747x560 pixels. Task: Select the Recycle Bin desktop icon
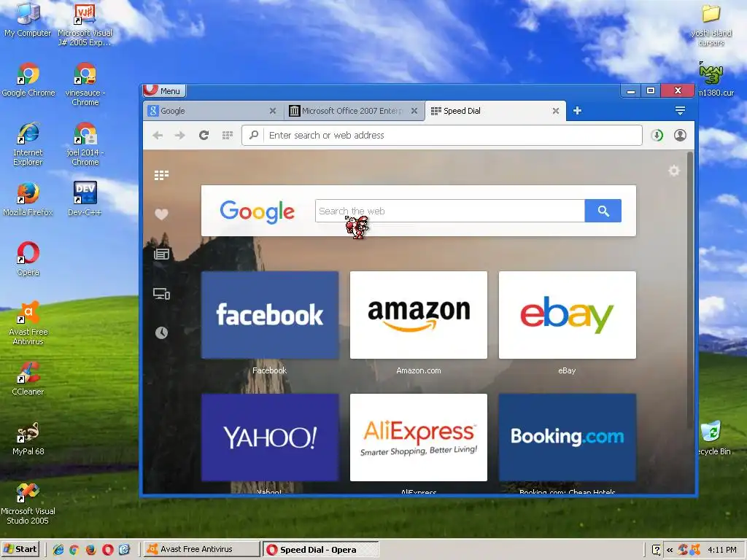[x=713, y=438]
